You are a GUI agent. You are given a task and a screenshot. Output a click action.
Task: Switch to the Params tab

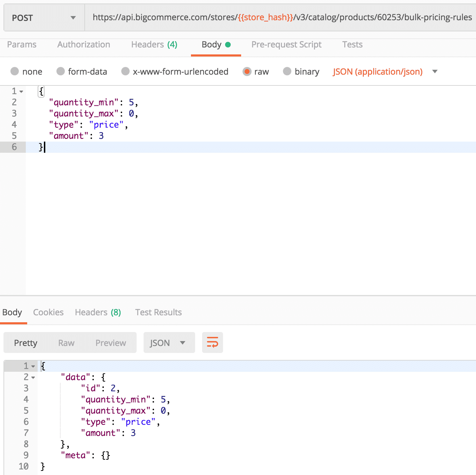(22, 45)
